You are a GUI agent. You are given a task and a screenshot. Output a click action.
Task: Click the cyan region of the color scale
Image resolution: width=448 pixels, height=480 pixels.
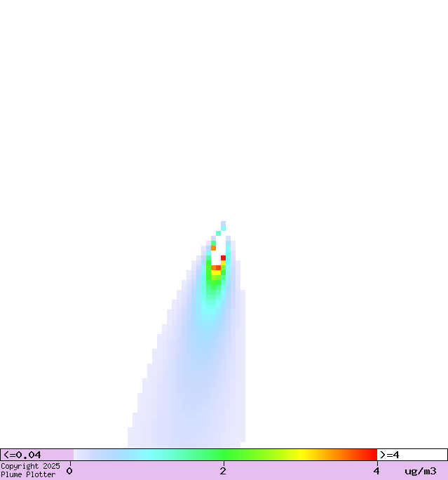click(x=150, y=455)
